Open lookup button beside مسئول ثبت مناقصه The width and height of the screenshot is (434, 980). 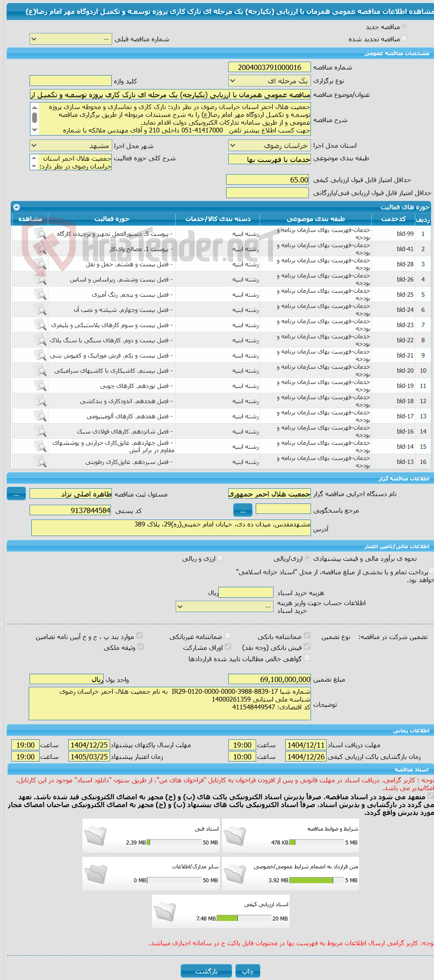pos(16,494)
